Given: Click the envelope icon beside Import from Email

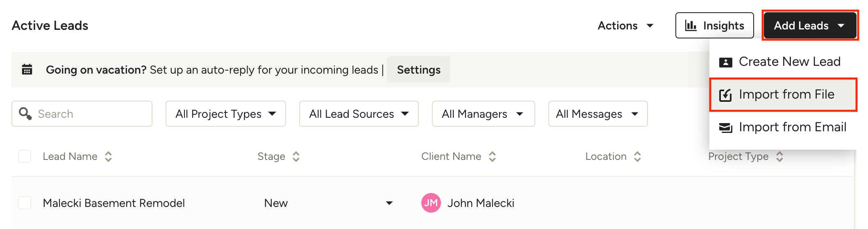Looking at the screenshot, I should point(725,128).
